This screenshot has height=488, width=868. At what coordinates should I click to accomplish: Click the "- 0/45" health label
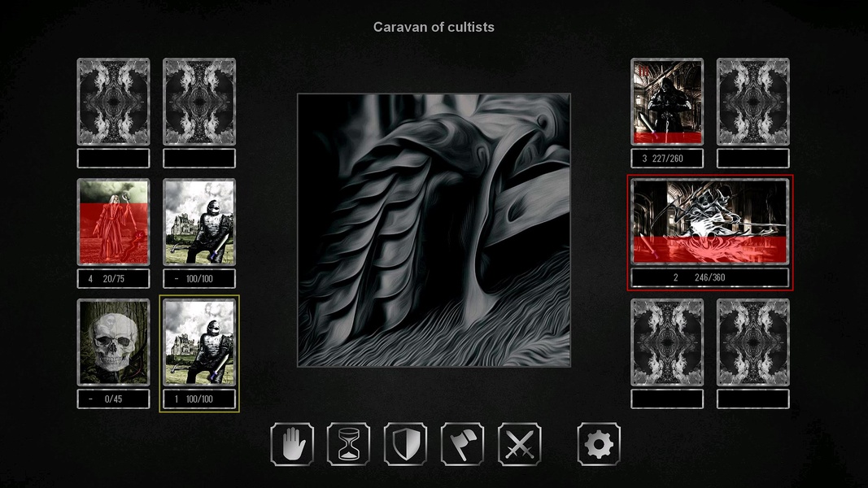[113, 399]
